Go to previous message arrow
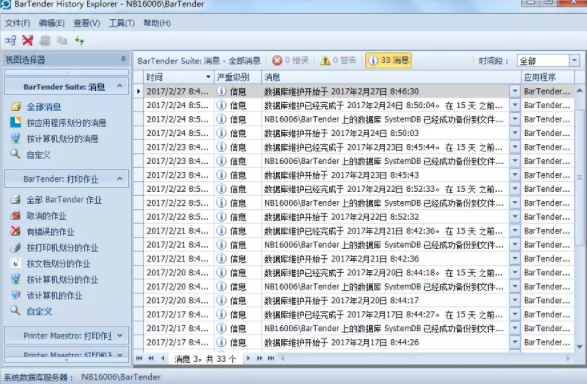This screenshot has width=587, height=384. [163, 358]
